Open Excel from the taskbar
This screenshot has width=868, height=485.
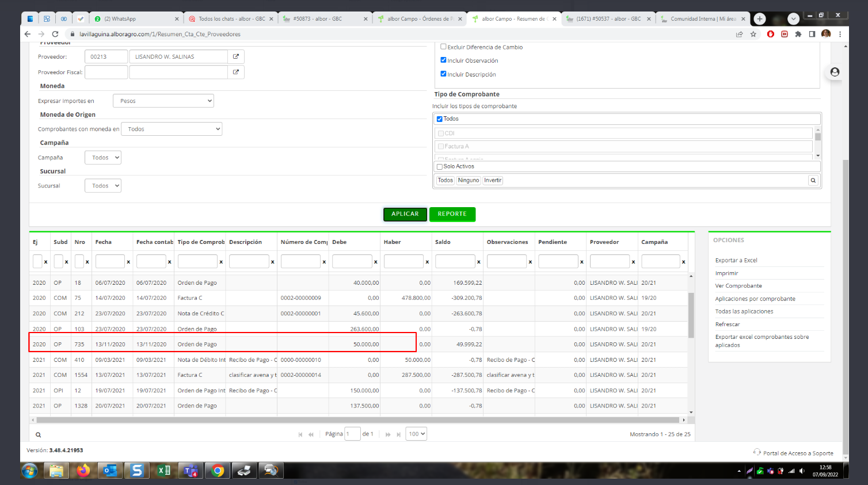pos(164,471)
